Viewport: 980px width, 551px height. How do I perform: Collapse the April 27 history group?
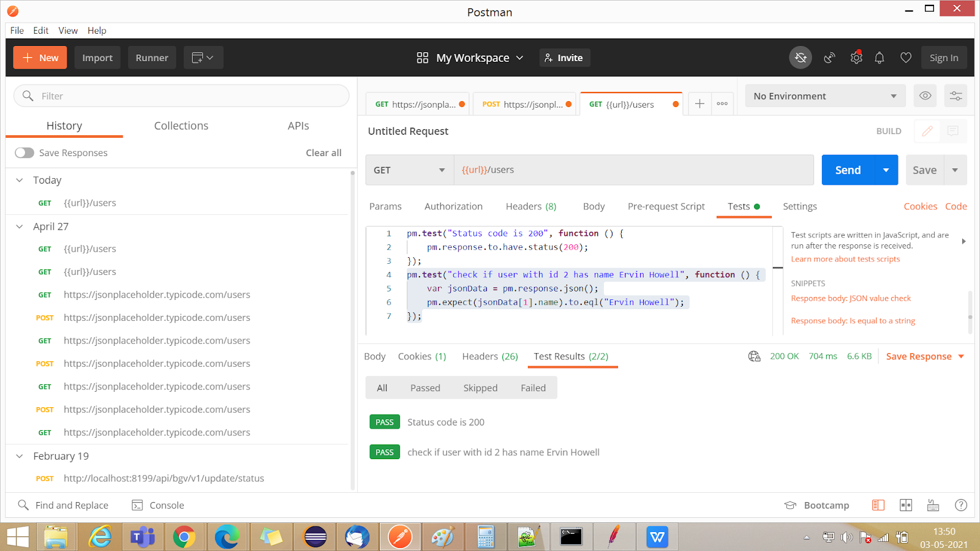click(x=20, y=227)
